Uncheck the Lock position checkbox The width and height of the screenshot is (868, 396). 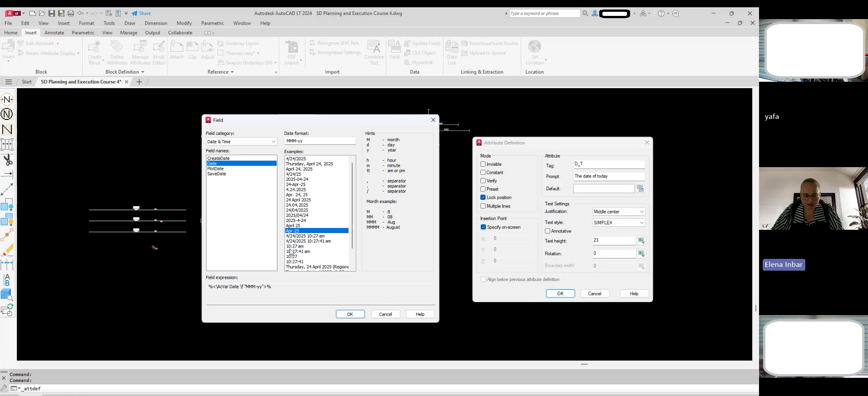[483, 198]
